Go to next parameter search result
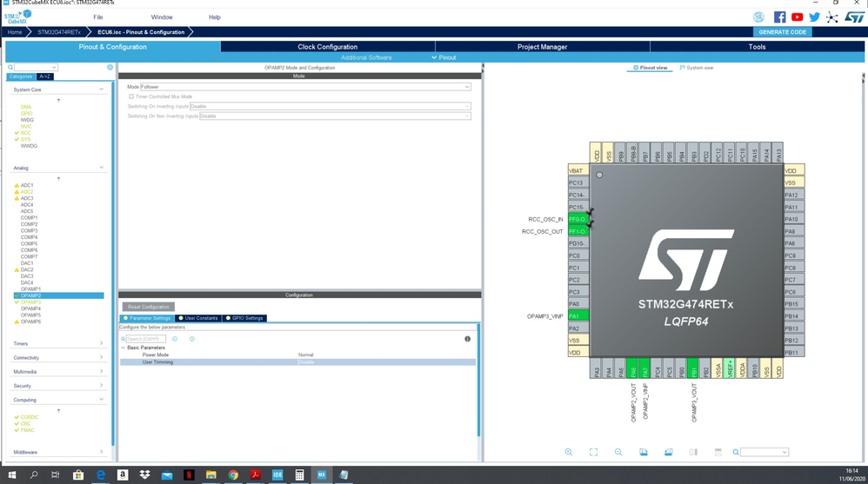Viewport: 868px width, 484px height. [x=192, y=339]
